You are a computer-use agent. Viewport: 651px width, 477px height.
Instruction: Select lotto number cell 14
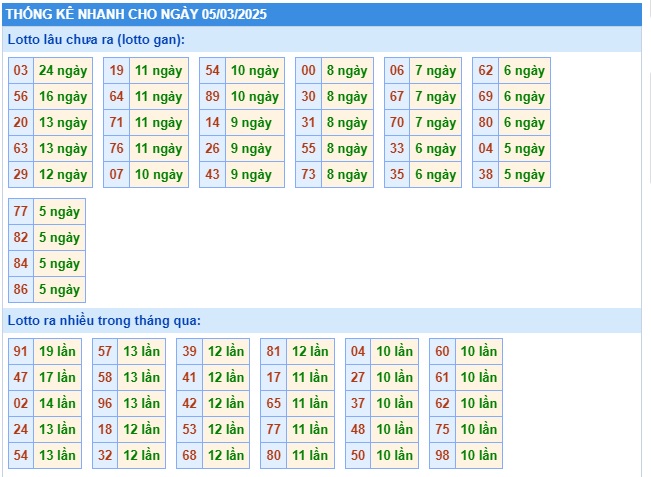click(x=213, y=122)
